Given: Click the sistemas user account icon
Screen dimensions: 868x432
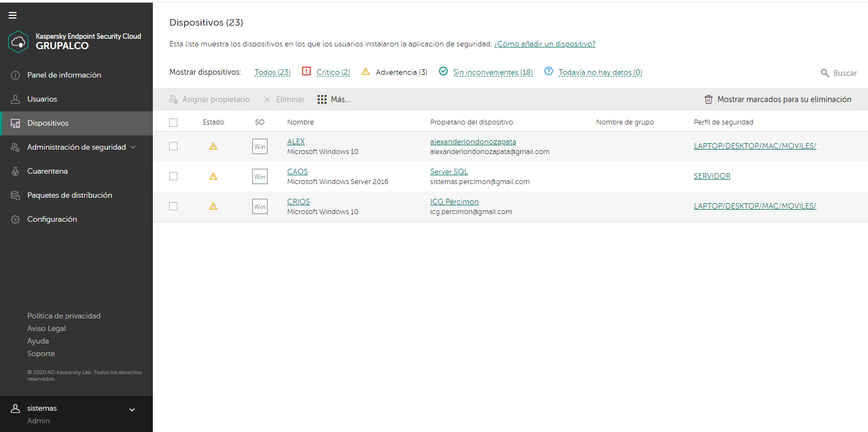Looking at the screenshot, I should coord(15,409).
